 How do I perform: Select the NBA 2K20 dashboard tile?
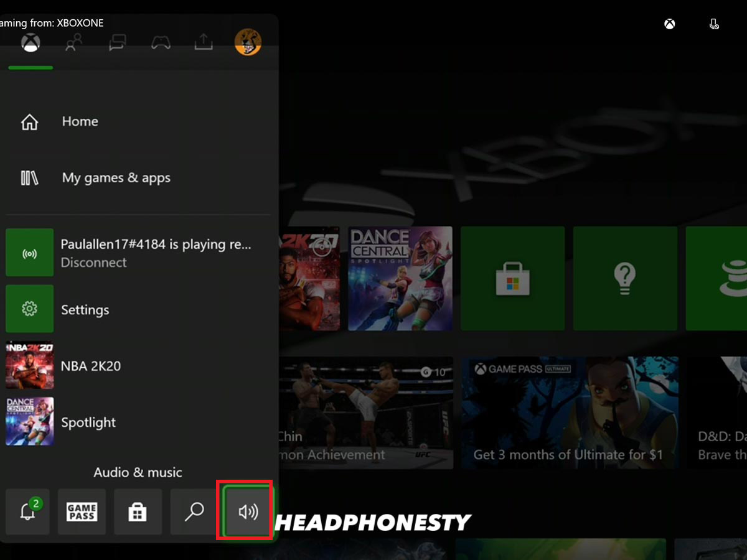309,279
